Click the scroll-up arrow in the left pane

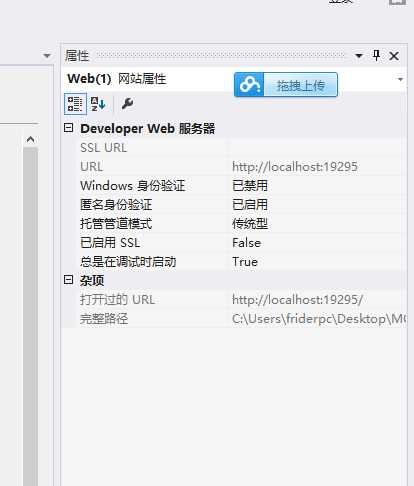[x=31, y=139]
